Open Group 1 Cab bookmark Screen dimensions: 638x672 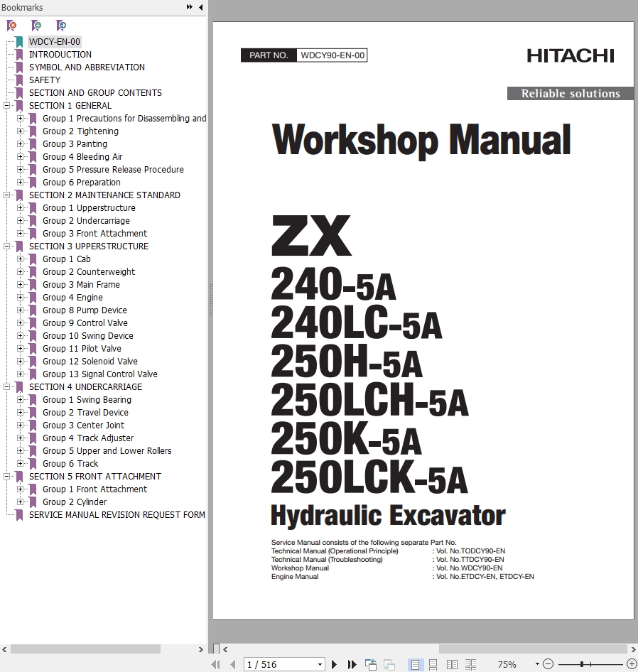[67, 259]
